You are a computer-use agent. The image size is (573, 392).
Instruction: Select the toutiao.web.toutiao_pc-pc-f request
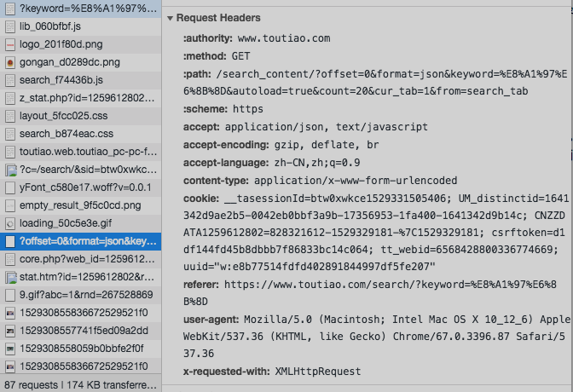(x=80, y=152)
